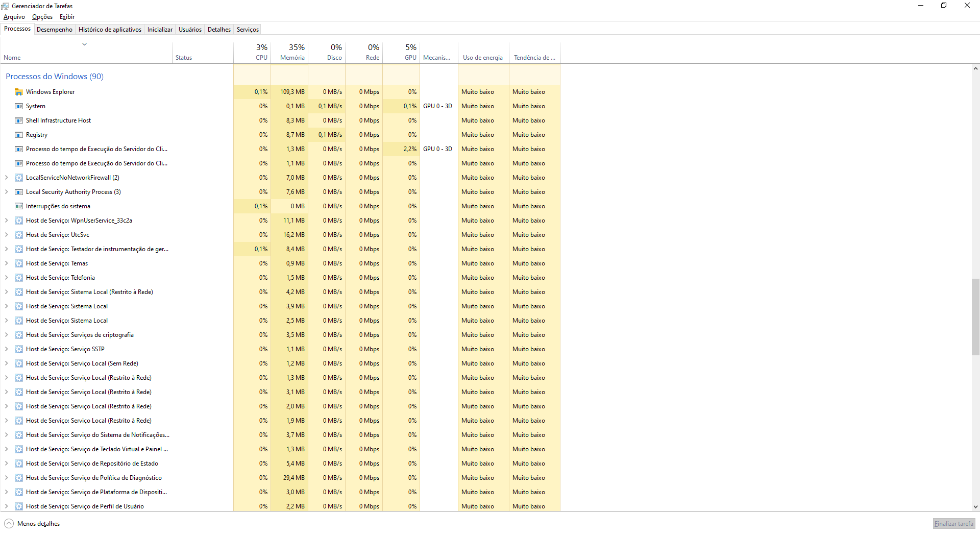
Task: Sort by the GPU column header
Action: coord(401,52)
